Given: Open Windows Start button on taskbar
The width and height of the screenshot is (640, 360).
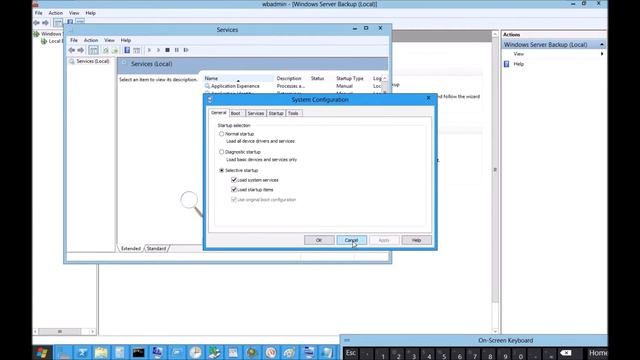Looking at the screenshot, I should [42, 353].
